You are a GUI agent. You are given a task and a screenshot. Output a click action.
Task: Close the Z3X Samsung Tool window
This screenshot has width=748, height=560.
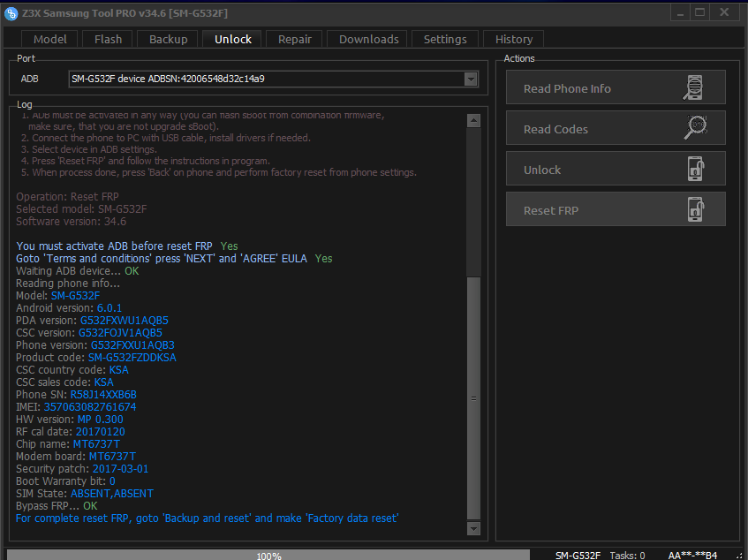724,13
